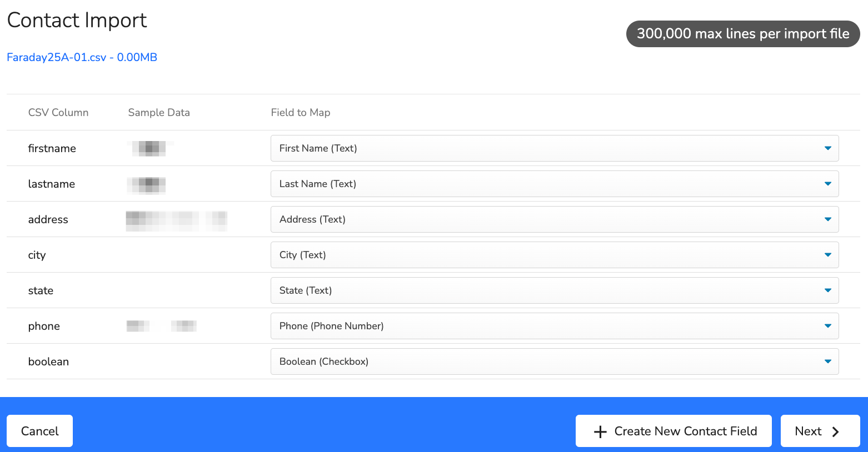Image resolution: width=868 pixels, height=452 pixels.
Task: Select the Field to Map column header
Action: (300, 112)
